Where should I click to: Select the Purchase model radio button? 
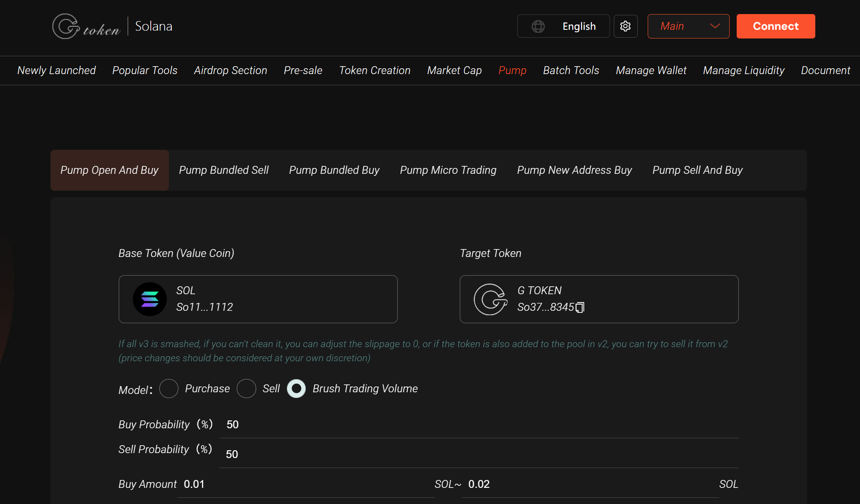[169, 389]
